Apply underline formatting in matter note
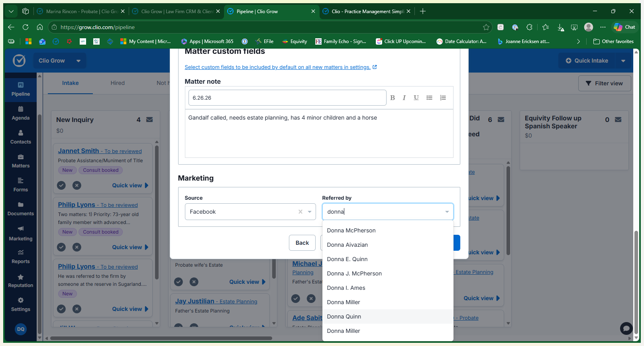The height and width of the screenshot is (346, 644). click(x=416, y=98)
